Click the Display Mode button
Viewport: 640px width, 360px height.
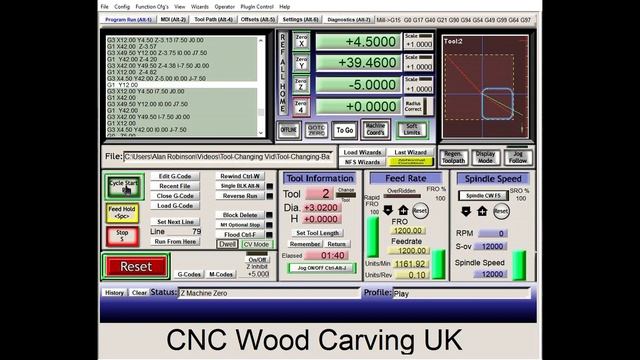coord(486,157)
